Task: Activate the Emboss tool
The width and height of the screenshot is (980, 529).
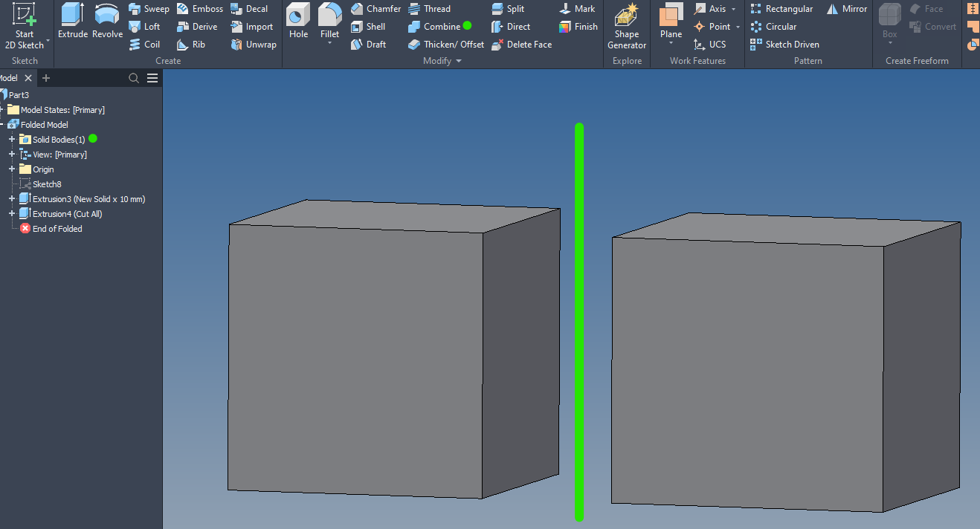Action: click(199, 9)
